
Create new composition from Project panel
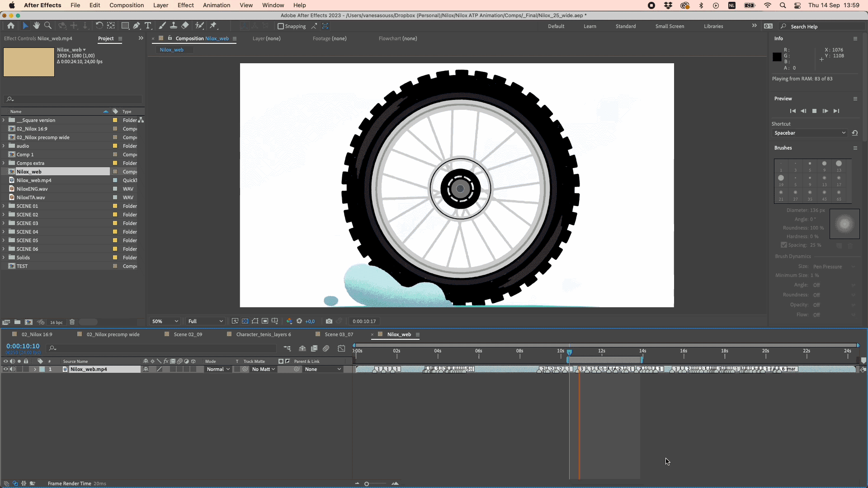click(29, 322)
